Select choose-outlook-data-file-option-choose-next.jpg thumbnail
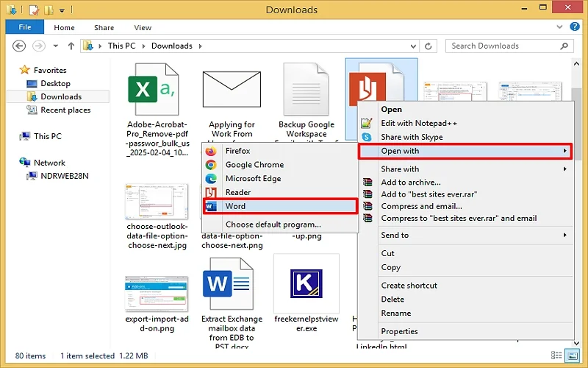This screenshot has width=588, height=368. click(x=157, y=202)
